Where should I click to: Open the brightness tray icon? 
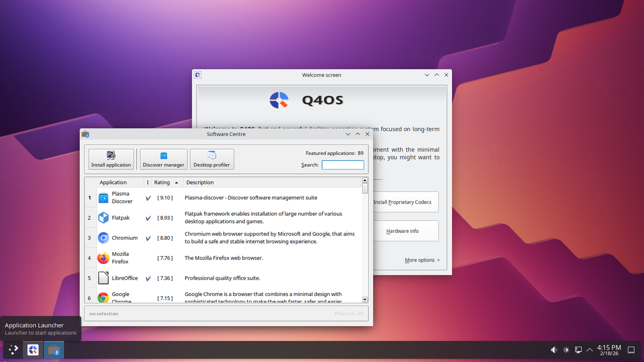(566, 350)
